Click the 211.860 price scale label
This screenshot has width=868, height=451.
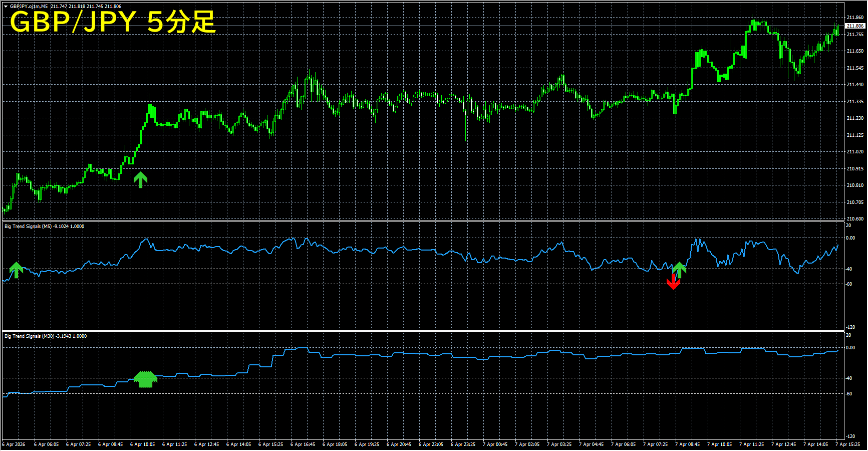point(855,18)
